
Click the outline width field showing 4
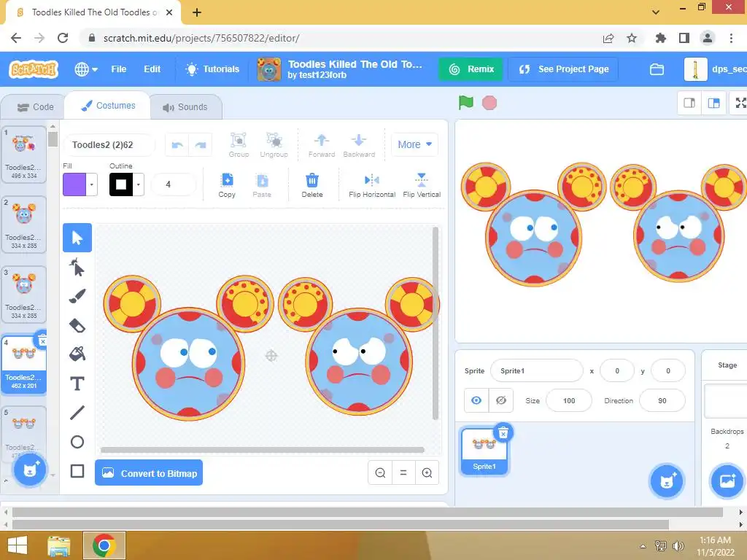click(x=173, y=184)
